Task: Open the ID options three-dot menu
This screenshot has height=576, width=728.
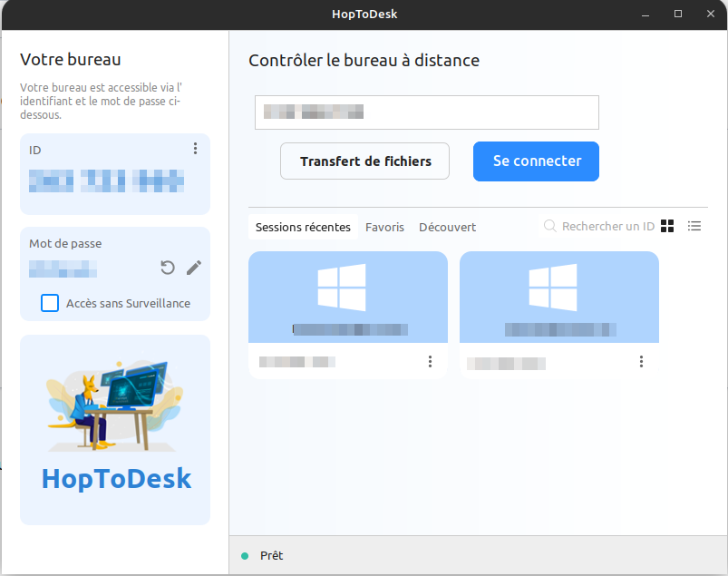Action: coord(195,149)
